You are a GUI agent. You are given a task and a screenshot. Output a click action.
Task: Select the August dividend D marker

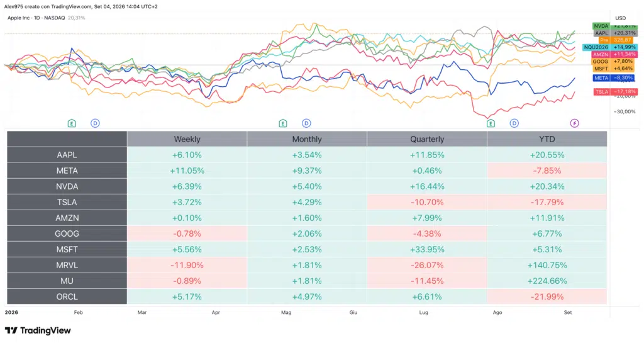tap(514, 123)
